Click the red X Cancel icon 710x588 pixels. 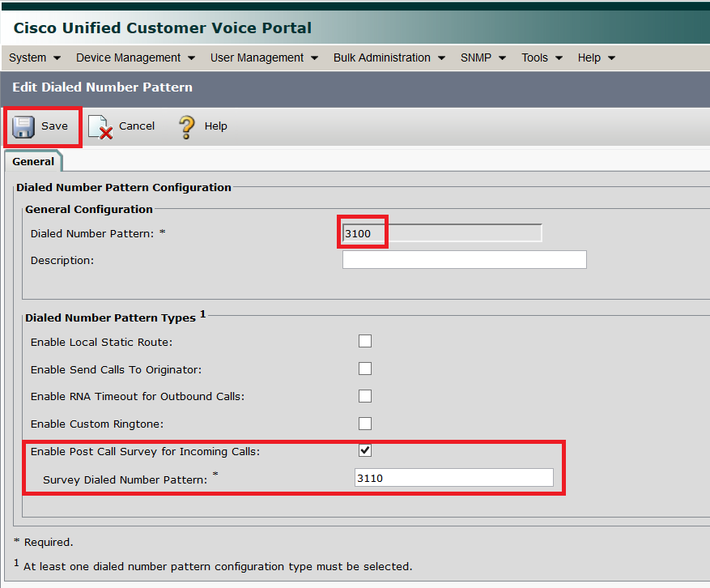point(99,126)
